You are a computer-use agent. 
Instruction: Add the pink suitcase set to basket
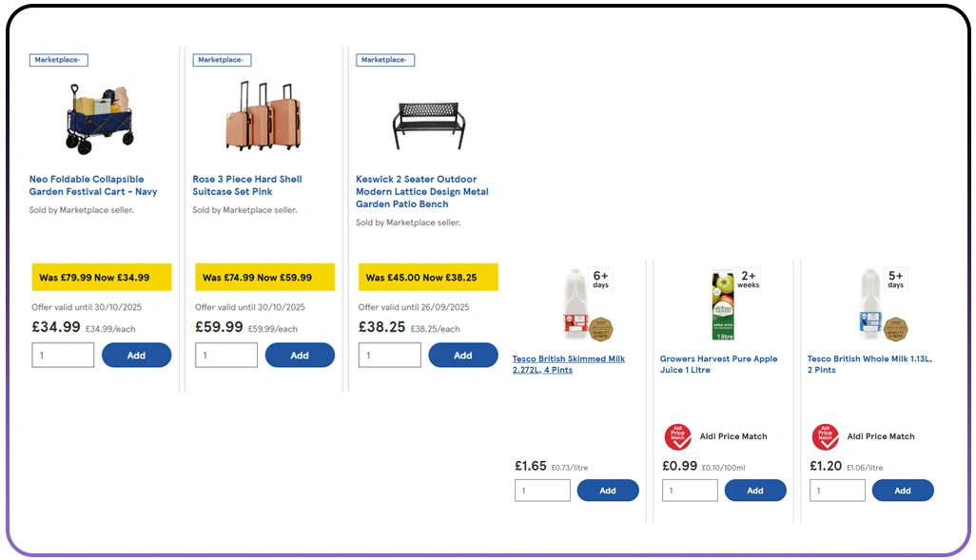click(300, 356)
